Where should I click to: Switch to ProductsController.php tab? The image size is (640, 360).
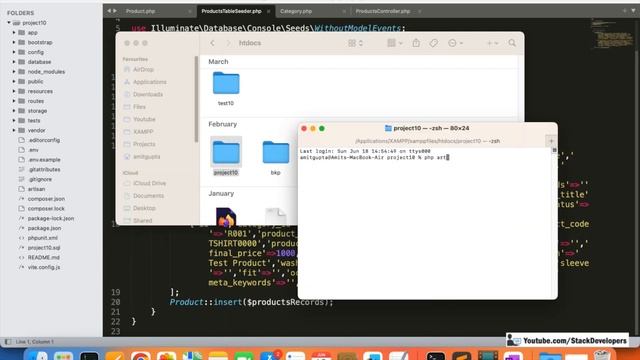382,11
